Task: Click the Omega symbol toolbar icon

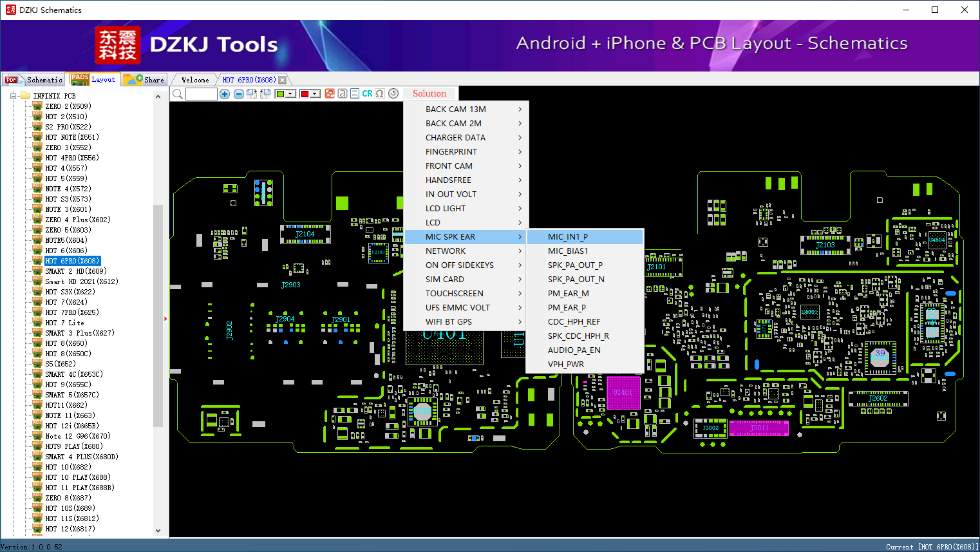Action: click(380, 93)
